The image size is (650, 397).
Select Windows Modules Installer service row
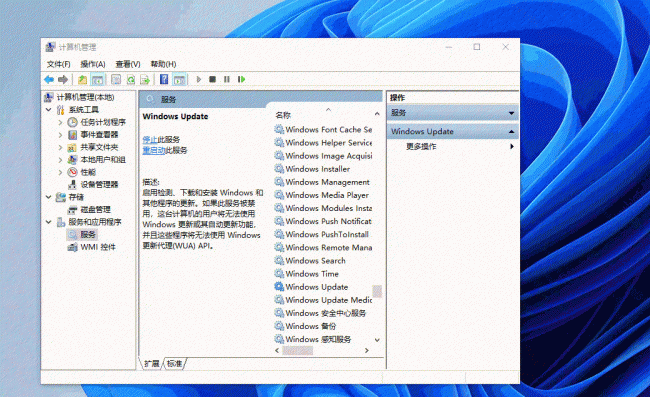(x=323, y=208)
